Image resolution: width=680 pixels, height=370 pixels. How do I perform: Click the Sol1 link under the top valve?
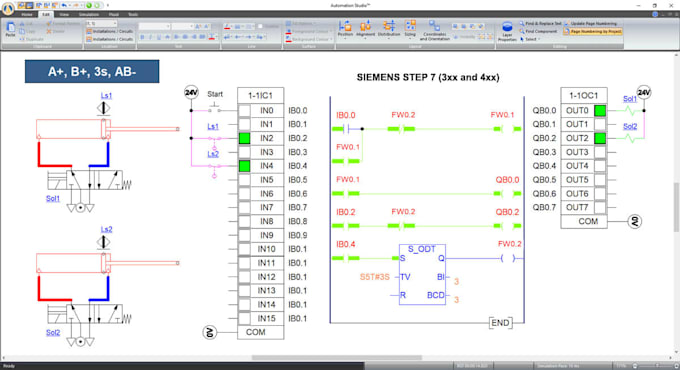pos(53,198)
